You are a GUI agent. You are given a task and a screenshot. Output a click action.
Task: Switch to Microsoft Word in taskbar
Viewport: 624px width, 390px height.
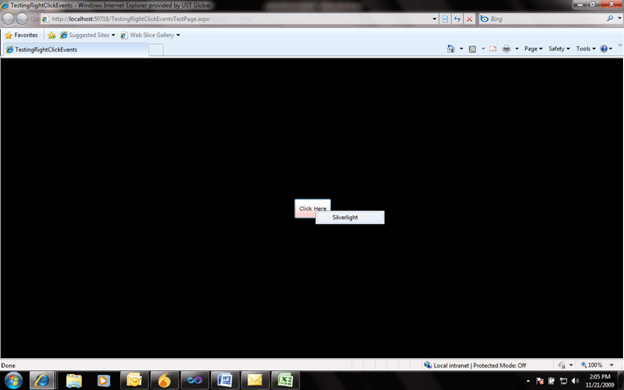point(225,380)
